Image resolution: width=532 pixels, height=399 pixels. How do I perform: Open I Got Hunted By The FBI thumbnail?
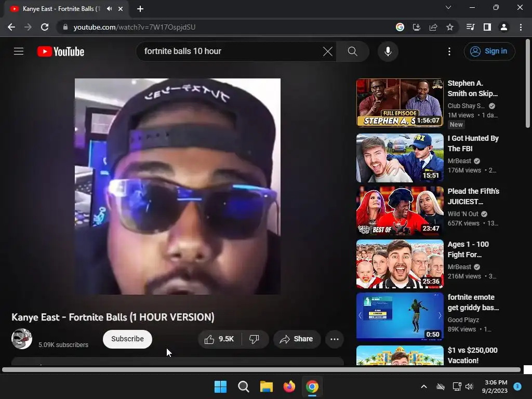pos(400,158)
